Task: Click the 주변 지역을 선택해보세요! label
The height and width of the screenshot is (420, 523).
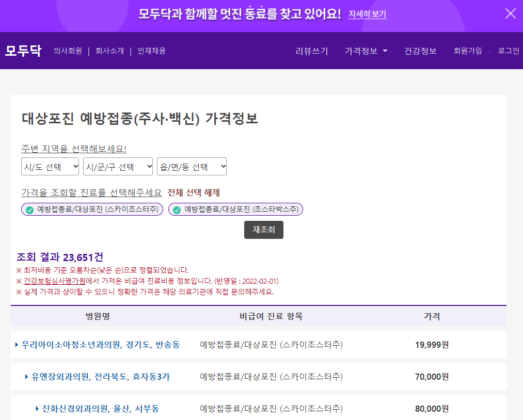Action: point(74,149)
